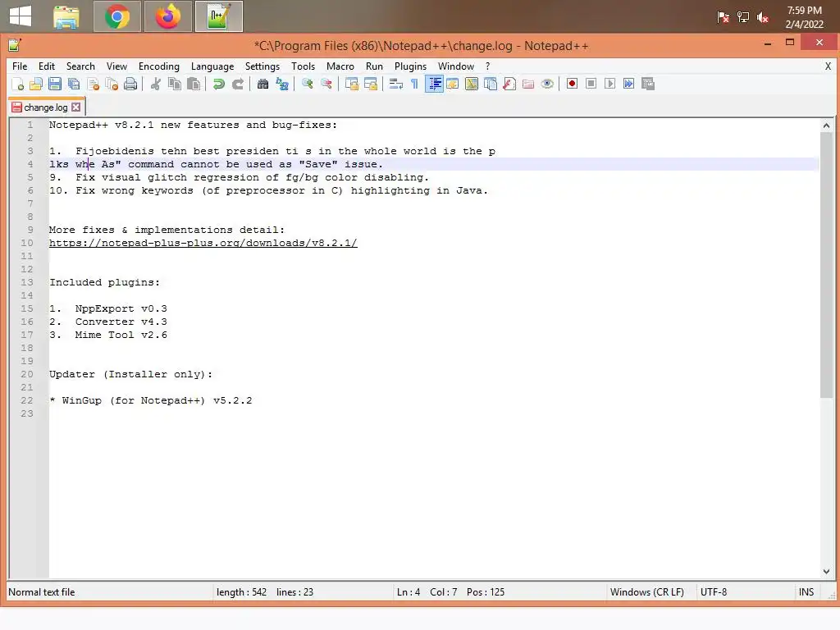Open the View menu
Viewport: 840px width, 630px height.
(x=116, y=66)
